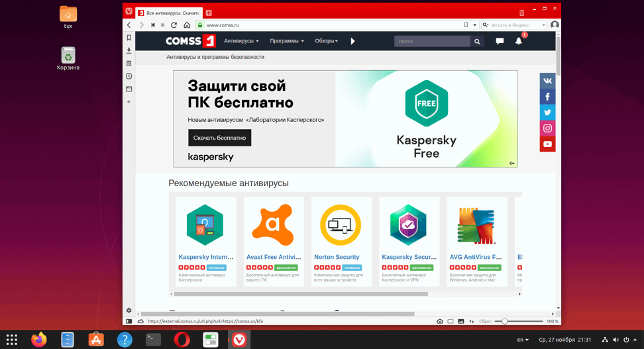Viewport: 644px width, 349px height.
Task: Bookmark this page in address bar
Action: [x=466, y=25]
